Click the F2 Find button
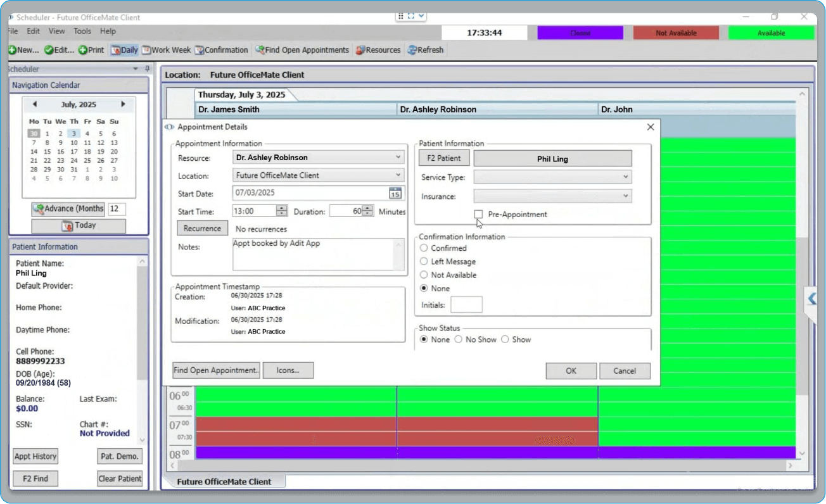Viewport: 826px width, 504px height. pos(35,479)
